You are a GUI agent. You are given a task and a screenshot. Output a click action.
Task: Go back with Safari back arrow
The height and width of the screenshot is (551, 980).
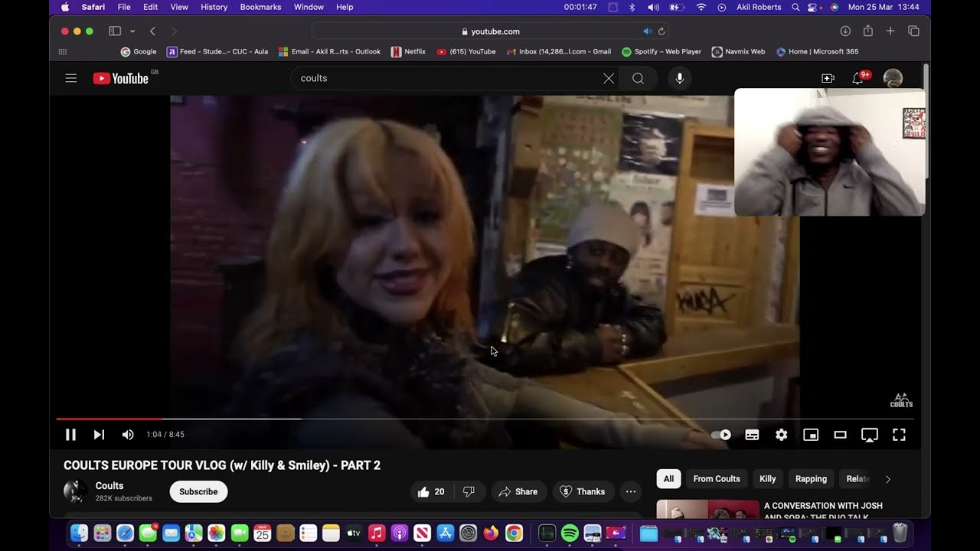click(x=152, y=31)
